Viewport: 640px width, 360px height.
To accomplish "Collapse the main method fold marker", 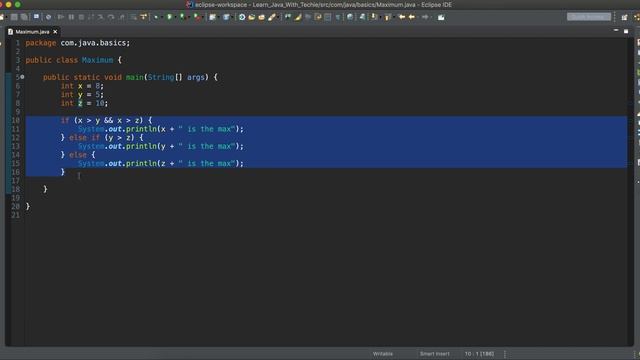I will pos(22,77).
